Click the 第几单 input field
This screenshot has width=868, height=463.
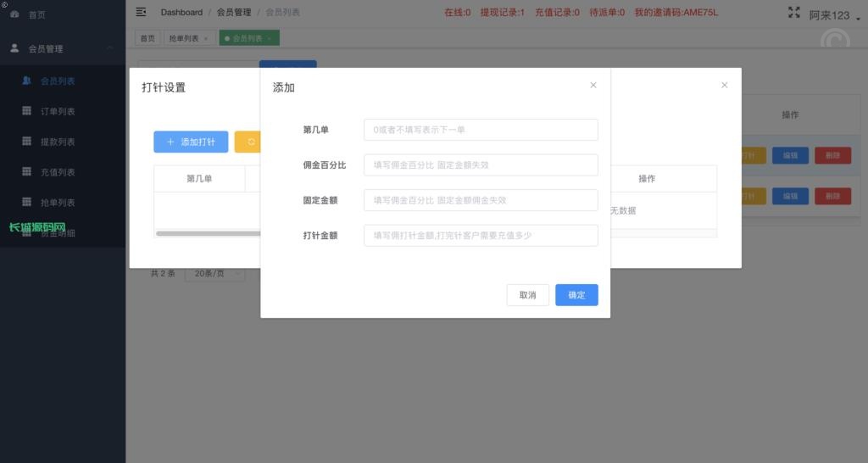[481, 130]
